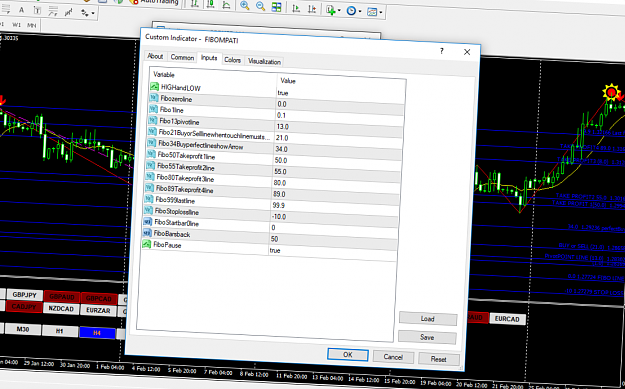Click the NZDCAD symbol button
This screenshot has height=389, width=625.
(x=61, y=308)
